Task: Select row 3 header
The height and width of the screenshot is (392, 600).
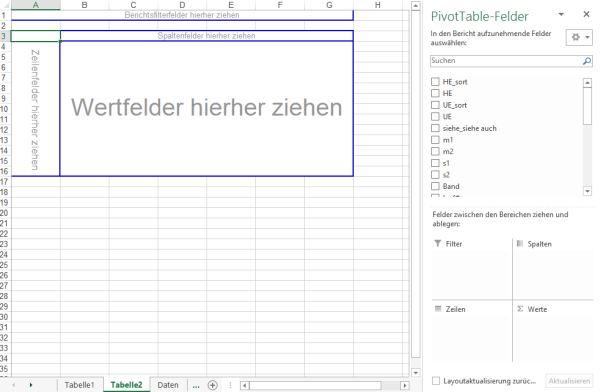Action: (x=4, y=36)
